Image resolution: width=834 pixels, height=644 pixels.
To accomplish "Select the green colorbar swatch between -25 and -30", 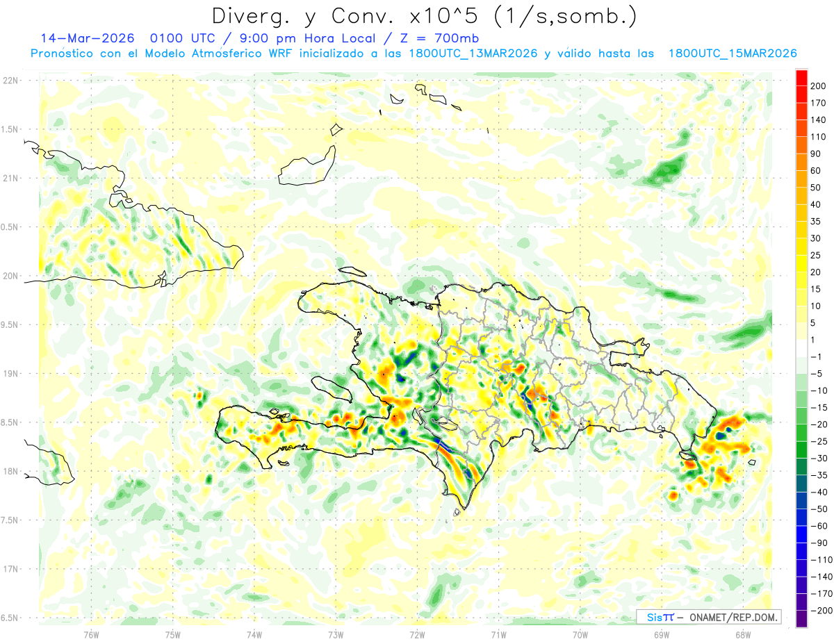I will tap(801, 449).
